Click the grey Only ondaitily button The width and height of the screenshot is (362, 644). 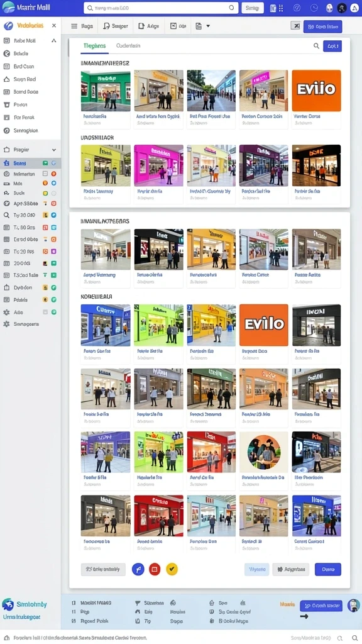click(x=103, y=569)
